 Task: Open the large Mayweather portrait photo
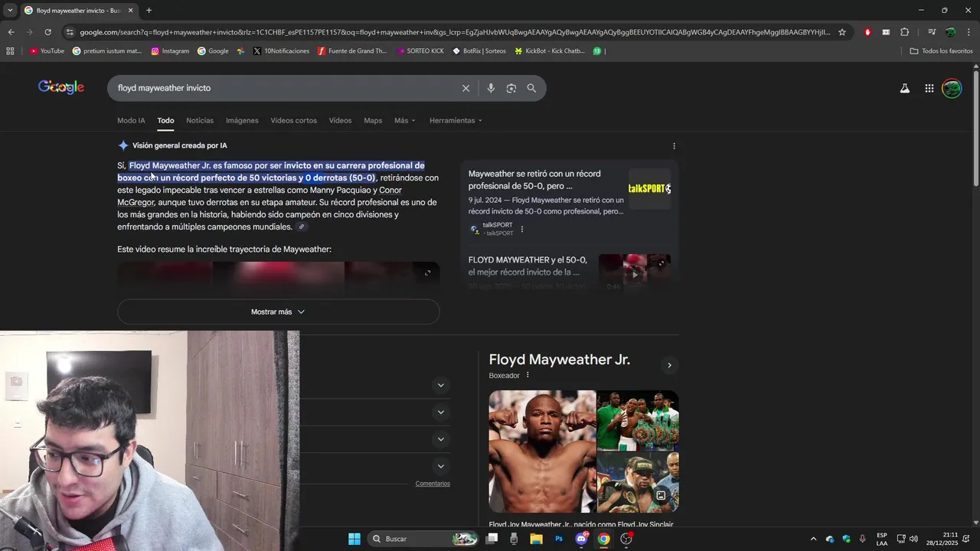click(x=542, y=452)
